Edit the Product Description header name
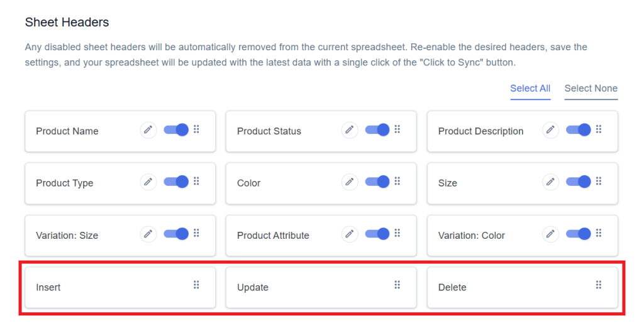The width and height of the screenshot is (644, 333). click(550, 130)
